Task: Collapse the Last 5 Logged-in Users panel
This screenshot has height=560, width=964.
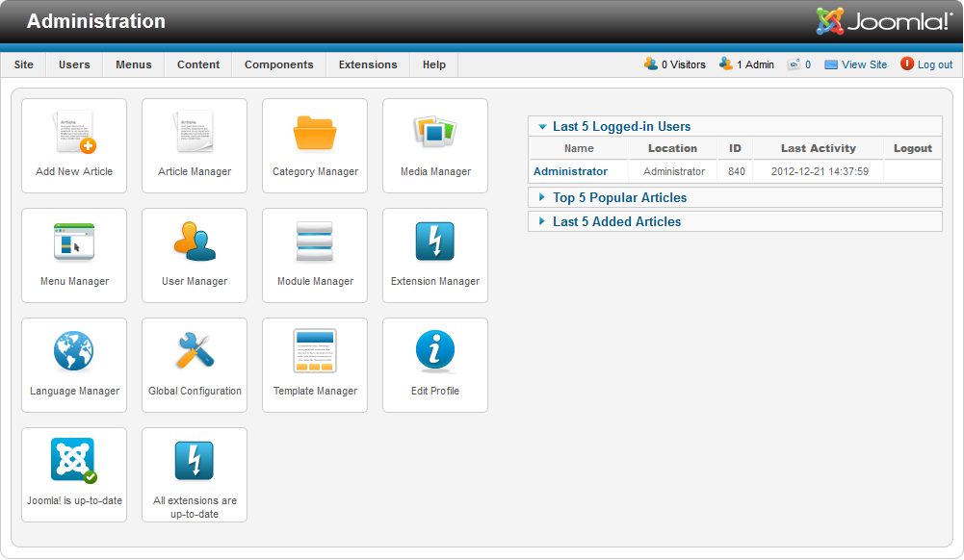Action: point(621,126)
